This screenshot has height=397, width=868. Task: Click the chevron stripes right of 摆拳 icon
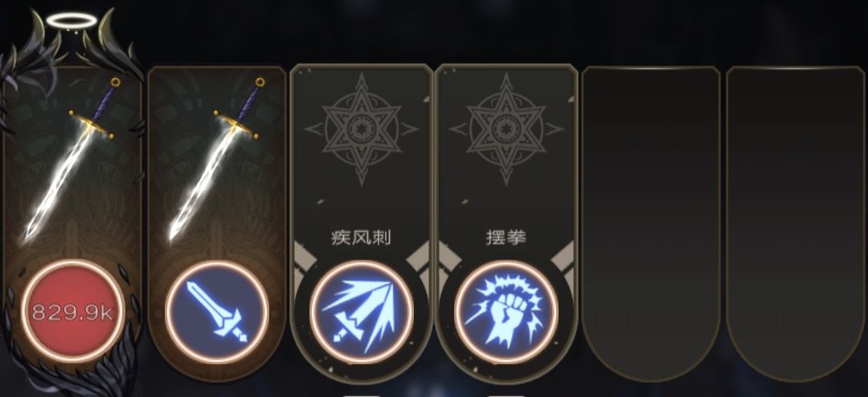563,259
